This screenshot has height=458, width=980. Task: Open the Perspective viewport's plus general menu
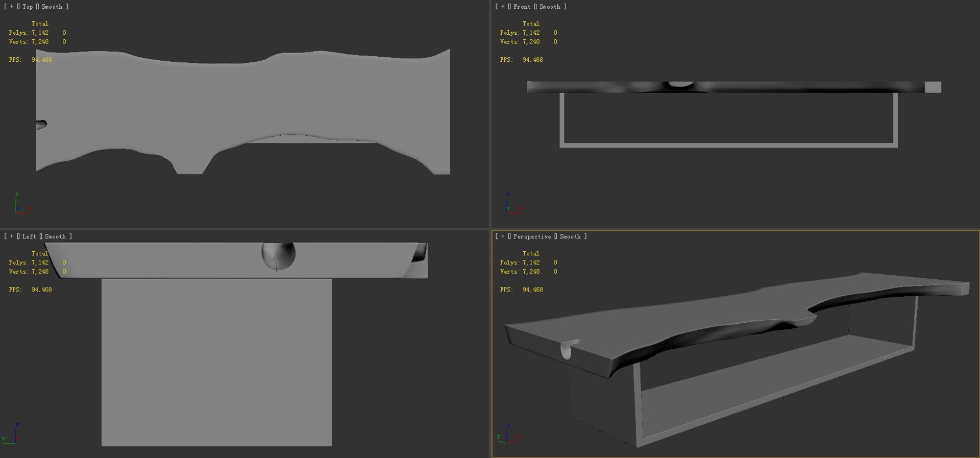[x=503, y=236]
